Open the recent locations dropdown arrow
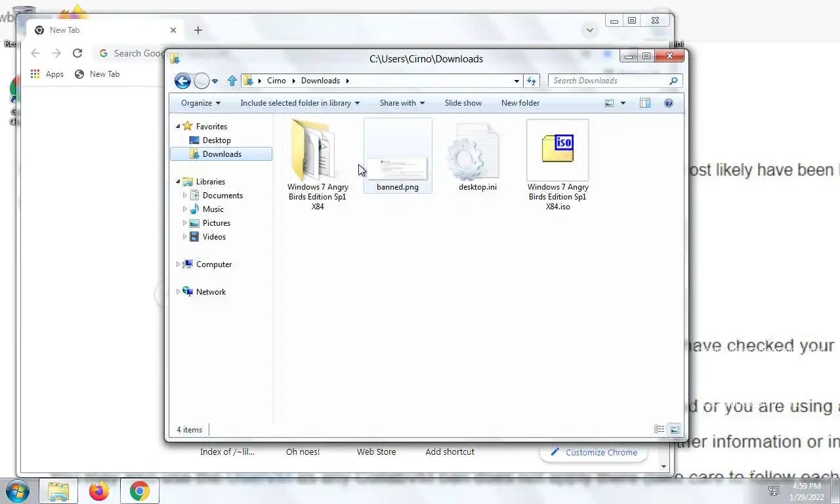This screenshot has width=840, height=504. tap(215, 81)
